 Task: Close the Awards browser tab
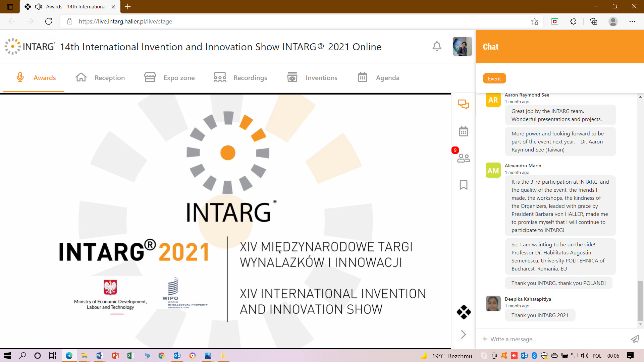pyautogui.click(x=113, y=7)
